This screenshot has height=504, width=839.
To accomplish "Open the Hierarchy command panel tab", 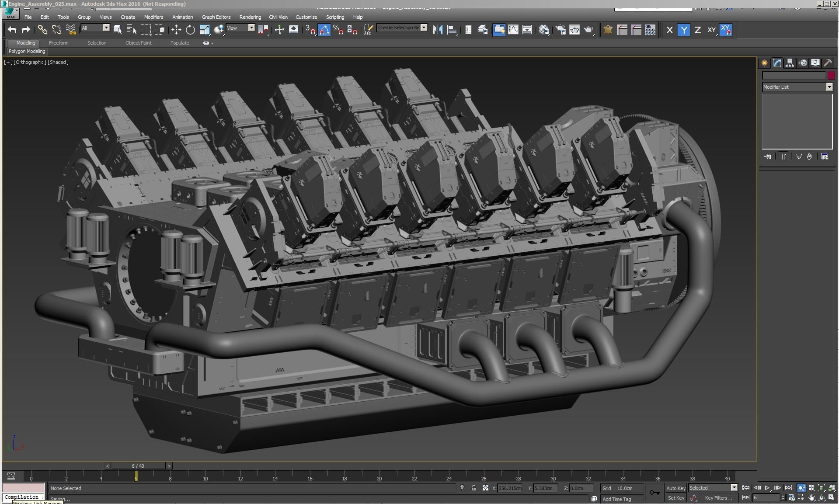I will 790,63.
